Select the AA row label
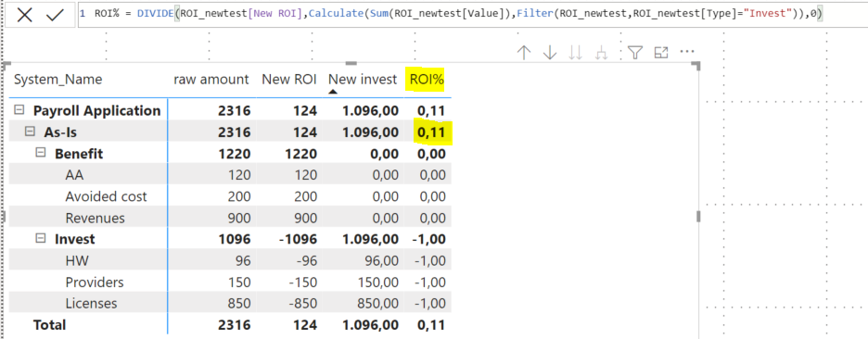868x339 pixels. coord(75,175)
